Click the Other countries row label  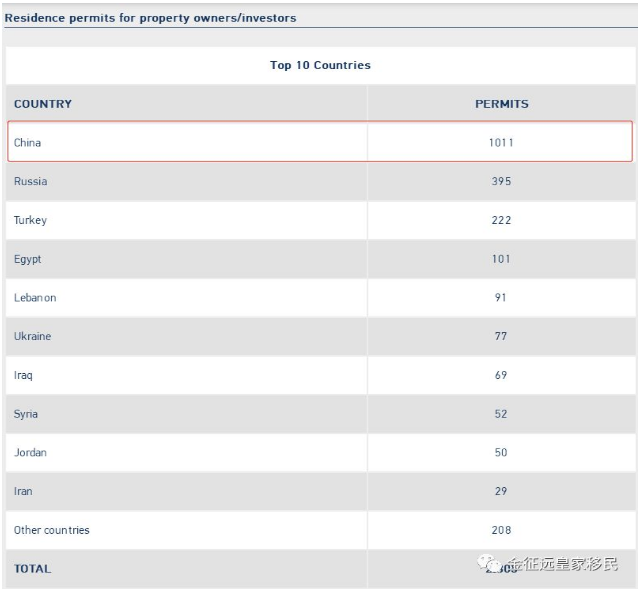(x=51, y=530)
